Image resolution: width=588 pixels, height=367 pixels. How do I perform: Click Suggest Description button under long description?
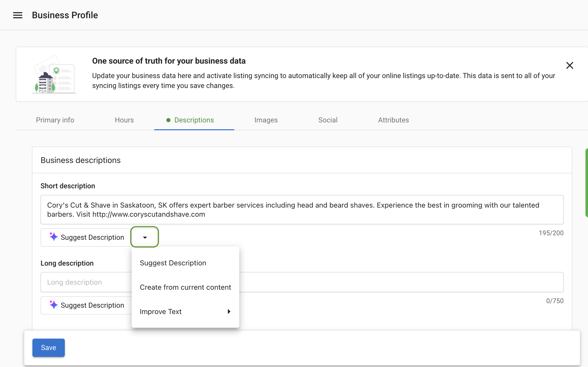point(92,305)
